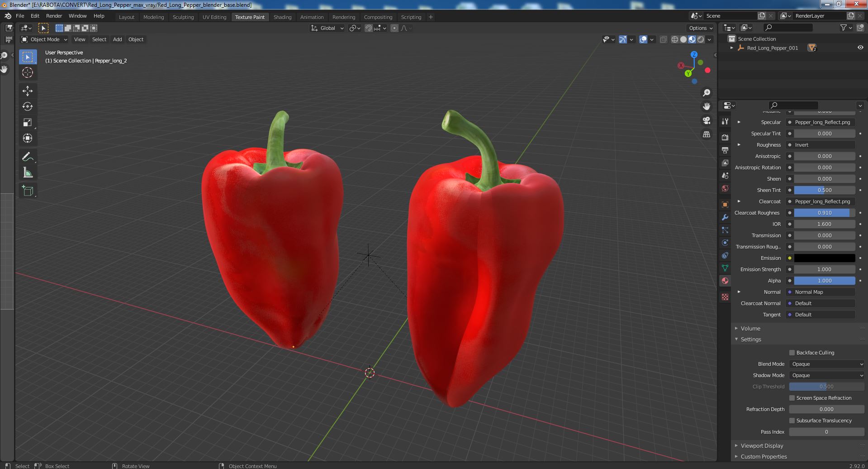Screen dimensions: 868x469
Task: Open the File menu
Action: (20, 16)
